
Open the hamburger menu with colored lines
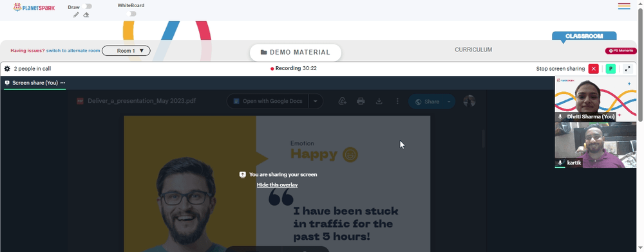click(x=624, y=6)
